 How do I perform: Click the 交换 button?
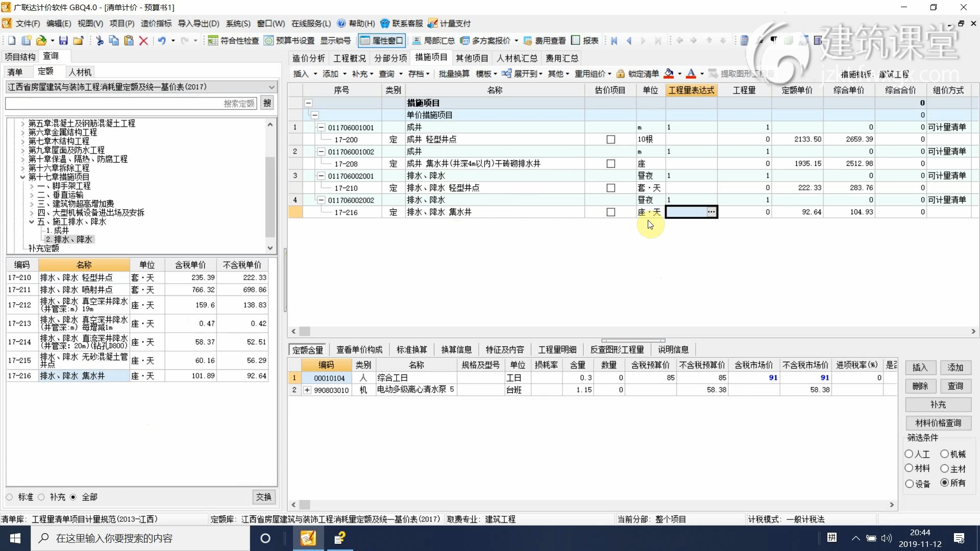264,497
